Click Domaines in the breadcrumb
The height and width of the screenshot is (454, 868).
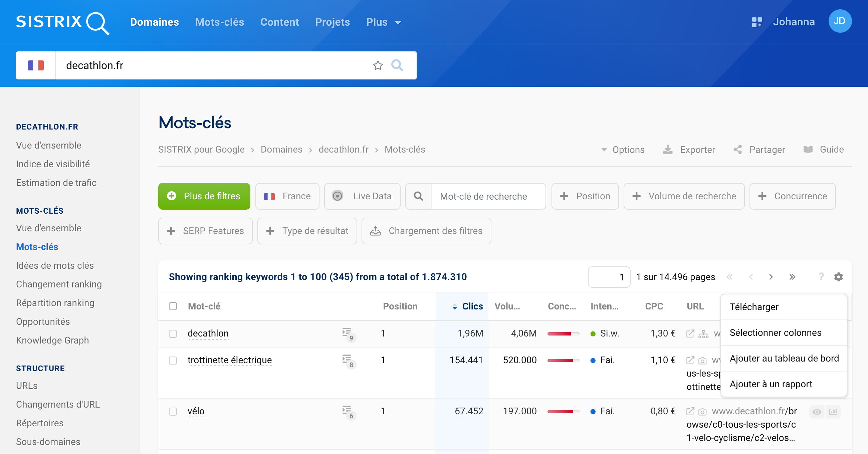[x=281, y=149]
